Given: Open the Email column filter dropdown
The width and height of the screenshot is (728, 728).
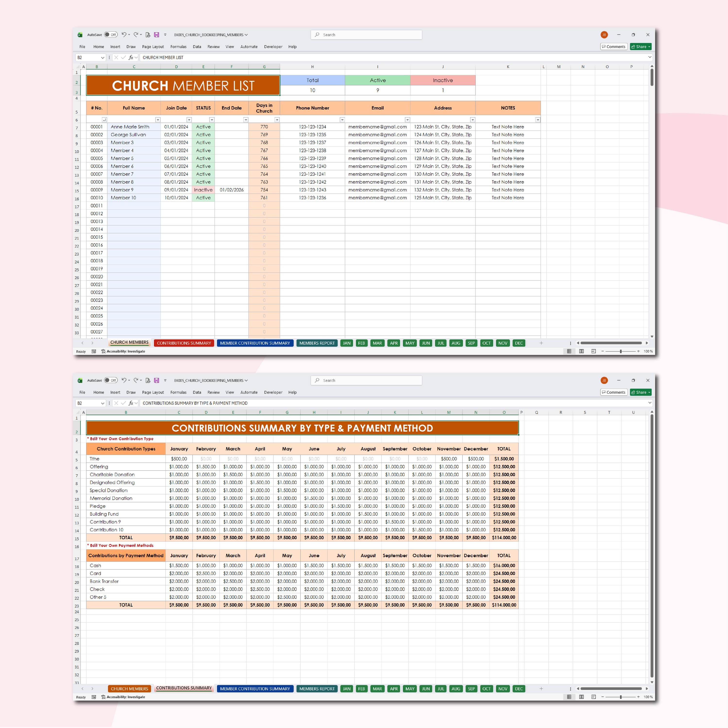Looking at the screenshot, I should (x=407, y=120).
